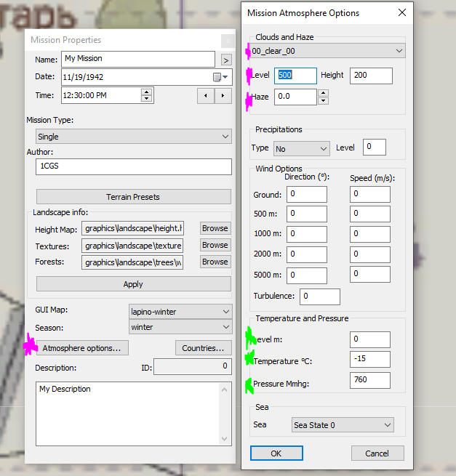Click Textures path field

(132, 246)
